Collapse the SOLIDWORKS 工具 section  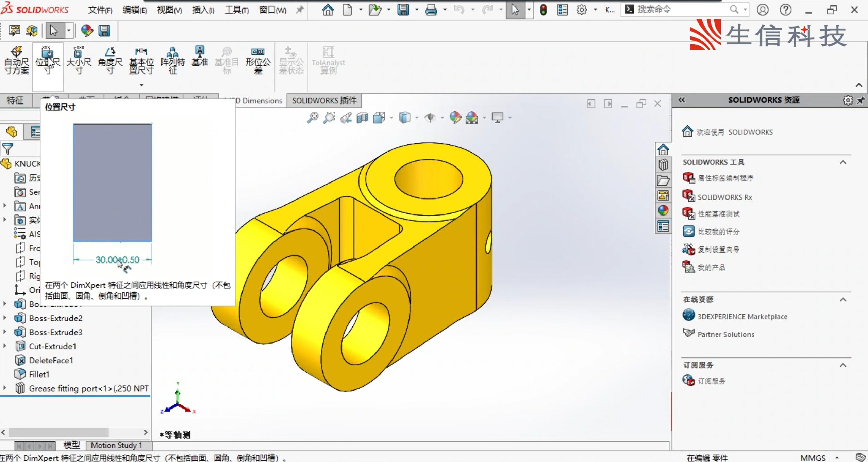[843, 162]
